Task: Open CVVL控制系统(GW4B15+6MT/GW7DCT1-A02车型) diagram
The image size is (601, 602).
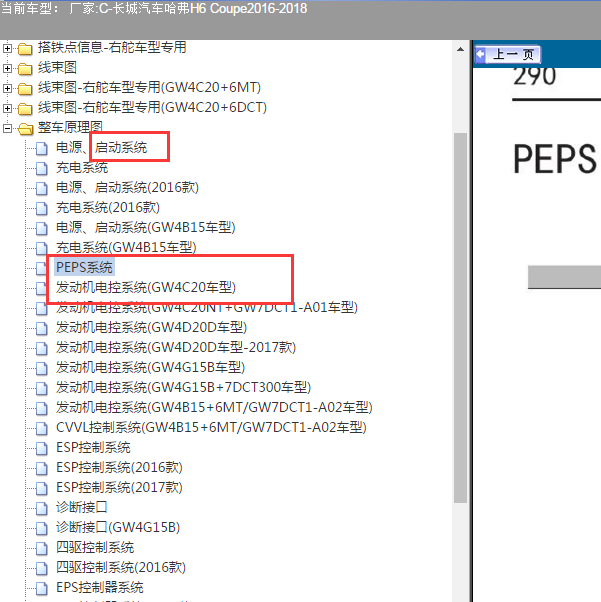Action: point(211,427)
